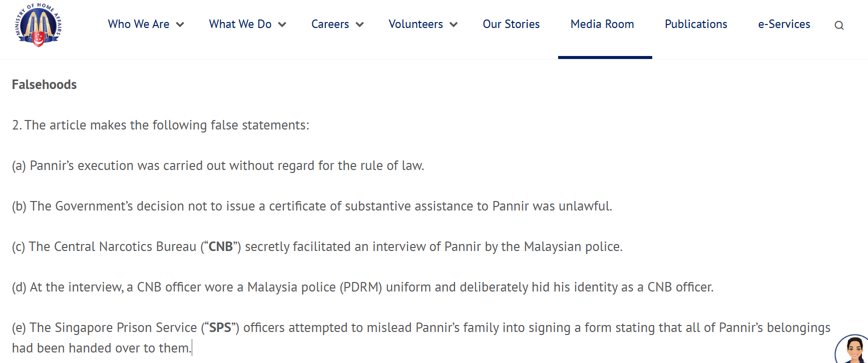Screen dimensions: 868x363
Task: Expand the What We Do chevron
Action: click(x=282, y=24)
